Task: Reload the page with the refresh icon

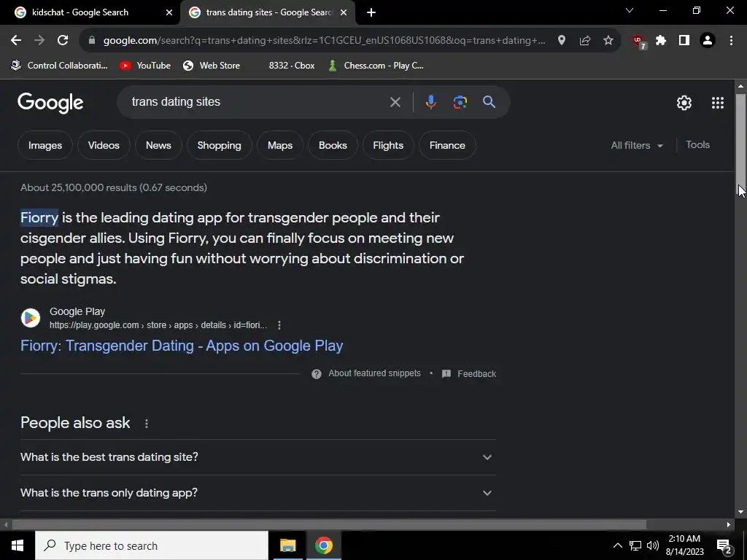Action: click(x=63, y=41)
